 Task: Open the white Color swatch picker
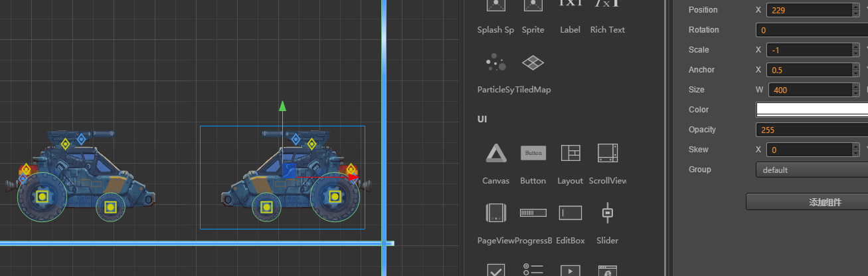(812, 110)
